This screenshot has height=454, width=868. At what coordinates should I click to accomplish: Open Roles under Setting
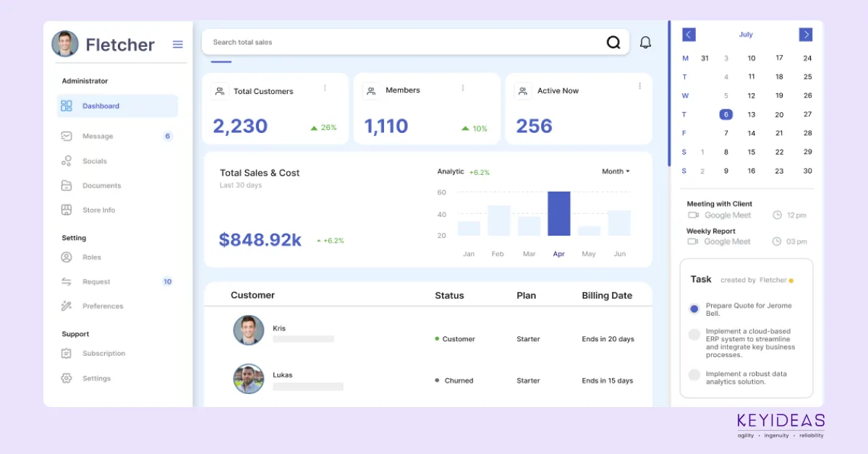point(91,257)
